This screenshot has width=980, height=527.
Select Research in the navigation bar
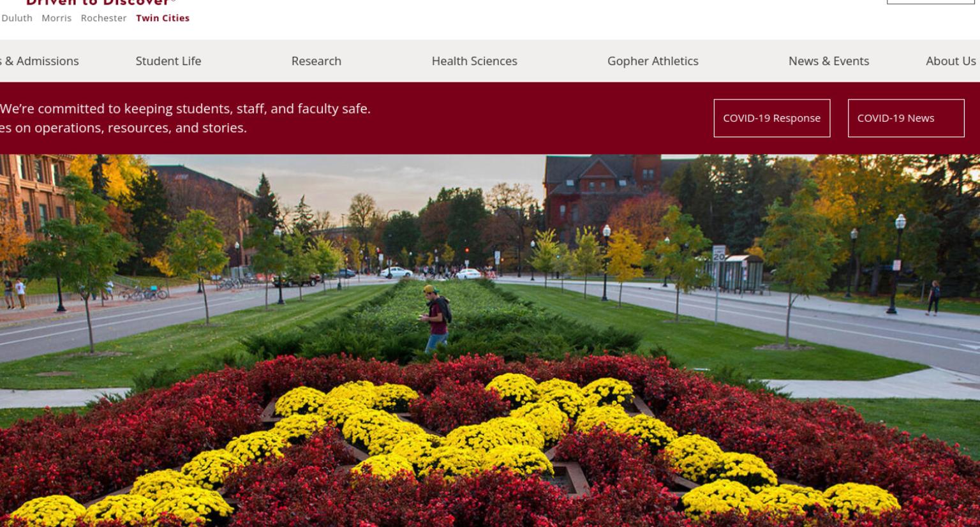(x=316, y=61)
